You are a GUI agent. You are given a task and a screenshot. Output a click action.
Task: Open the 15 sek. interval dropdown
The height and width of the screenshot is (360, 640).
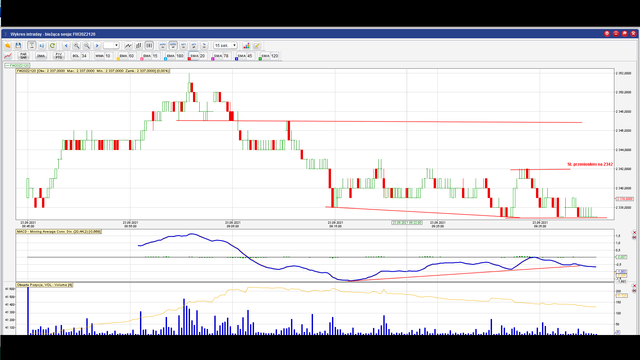click(226, 45)
